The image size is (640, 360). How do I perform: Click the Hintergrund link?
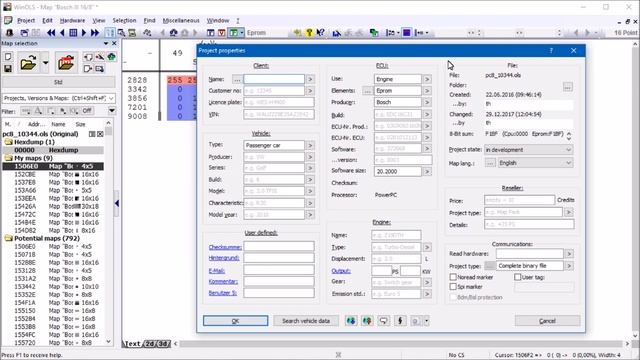(224, 258)
